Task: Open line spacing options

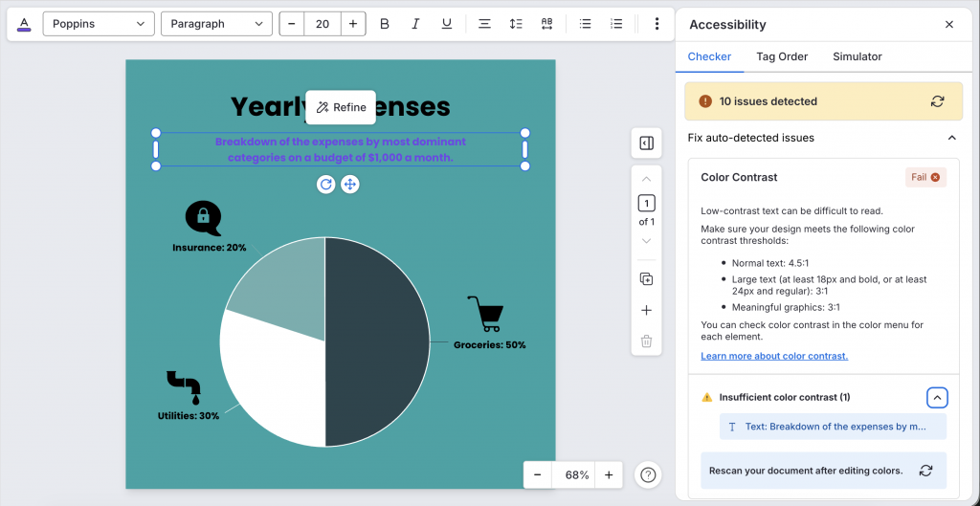Action: [516, 24]
